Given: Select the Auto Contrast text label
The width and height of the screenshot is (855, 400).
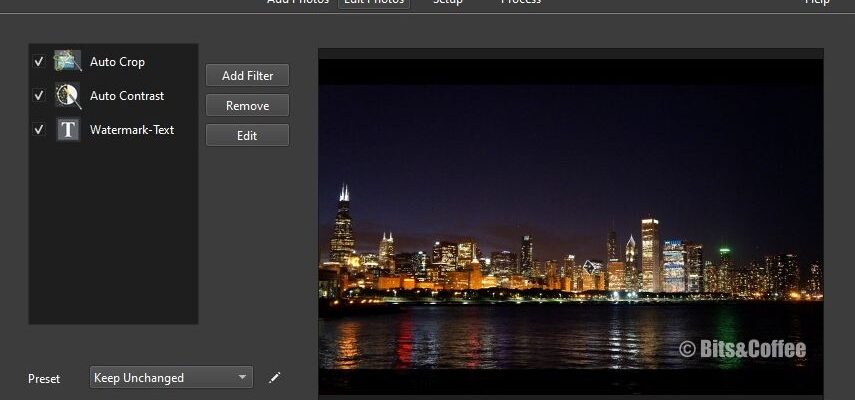Looking at the screenshot, I should pos(127,96).
